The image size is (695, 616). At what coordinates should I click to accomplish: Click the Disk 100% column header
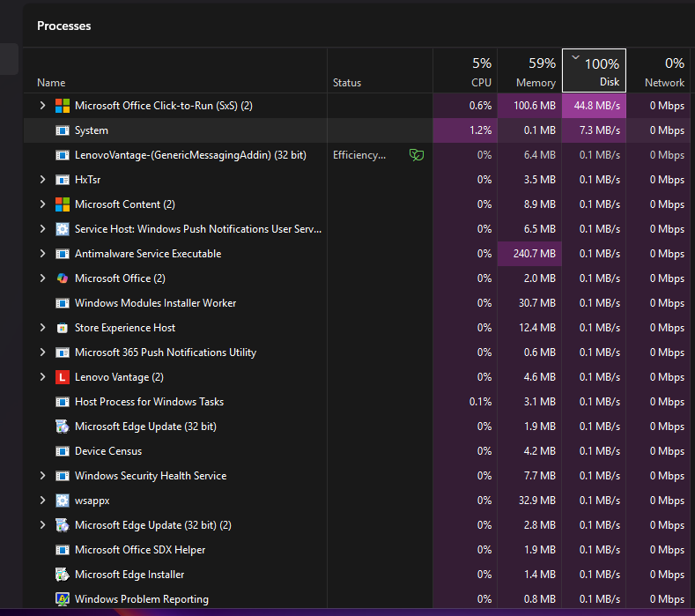coord(594,71)
